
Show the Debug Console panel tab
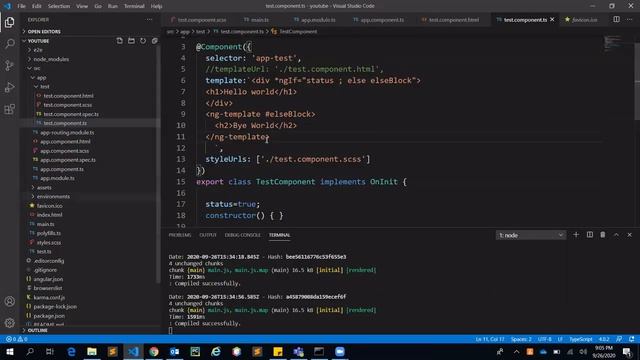[x=242, y=235]
